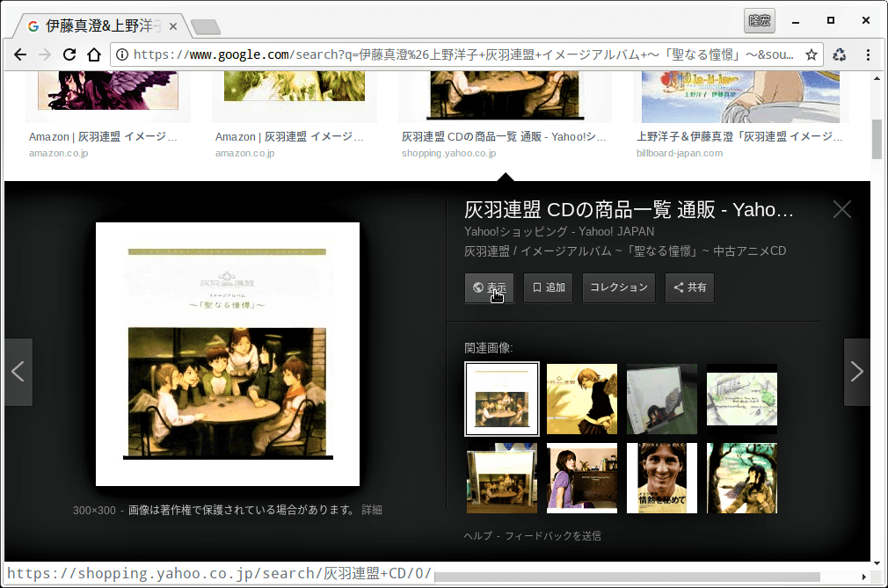Open a new browser tab

pyautogui.click(x=206, y=26)
